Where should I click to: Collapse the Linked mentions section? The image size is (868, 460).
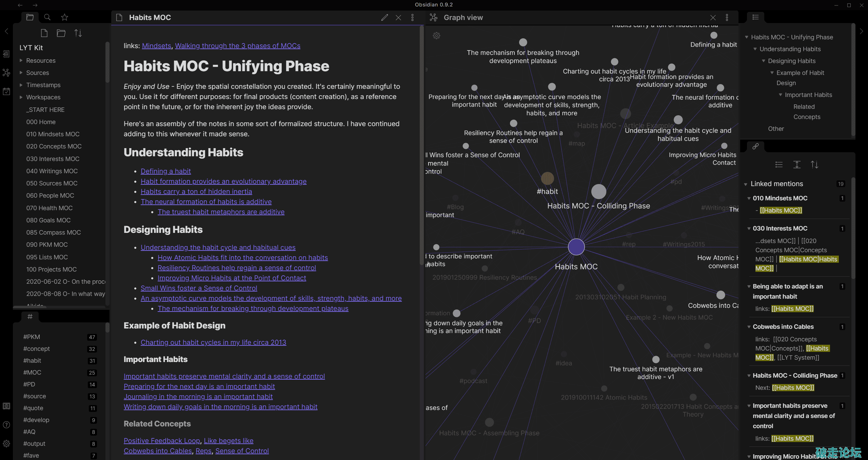[746, 184]
